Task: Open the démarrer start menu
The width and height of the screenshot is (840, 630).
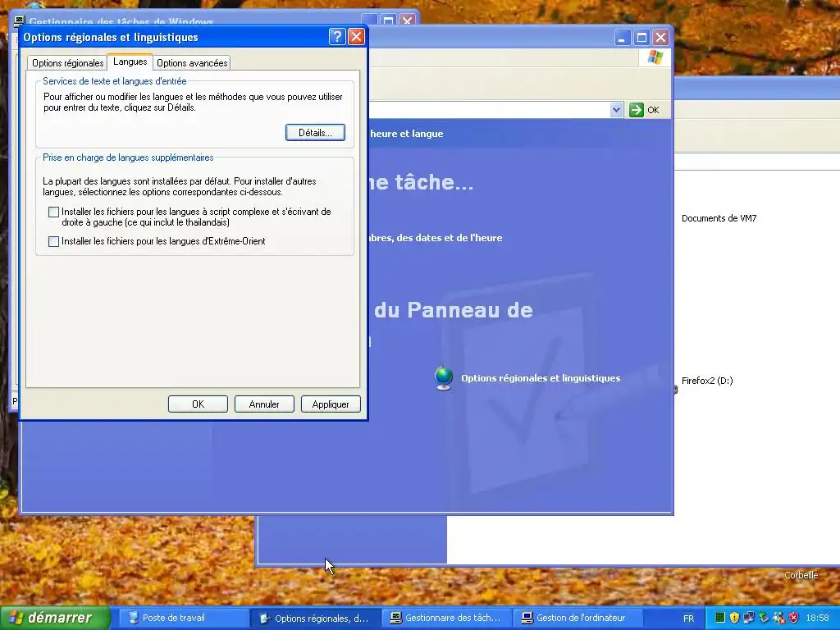Action: [55, 618]
